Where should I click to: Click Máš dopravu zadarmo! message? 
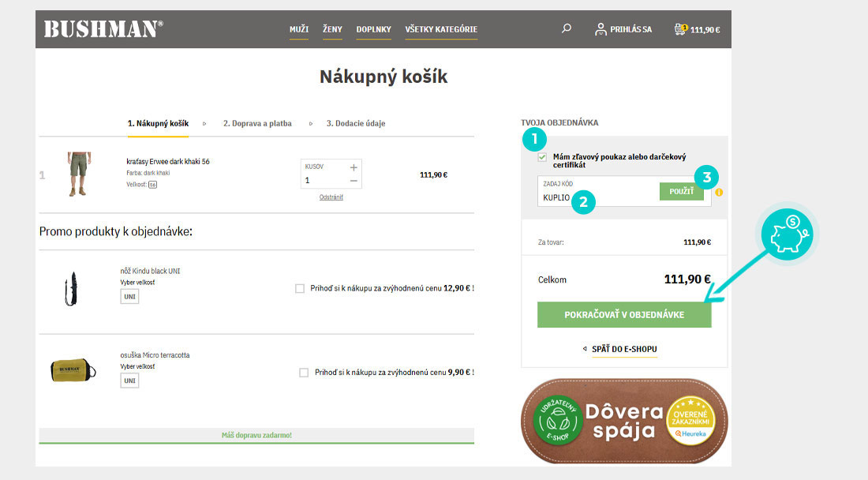256,435
